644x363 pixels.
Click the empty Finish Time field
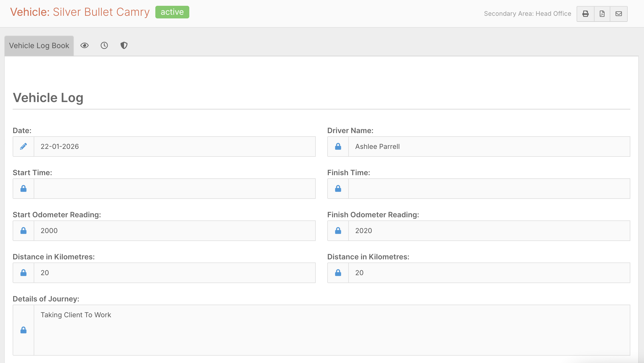(x=489, y=189)
